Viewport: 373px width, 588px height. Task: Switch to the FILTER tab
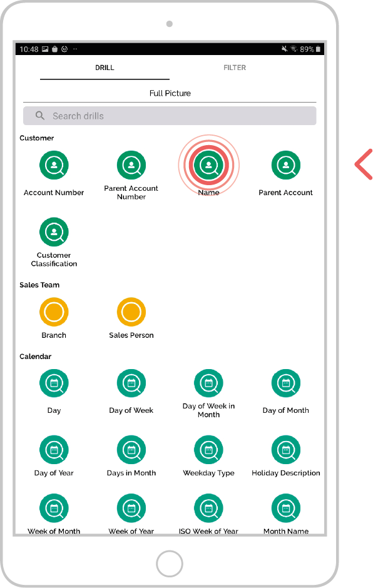[235, 68]
